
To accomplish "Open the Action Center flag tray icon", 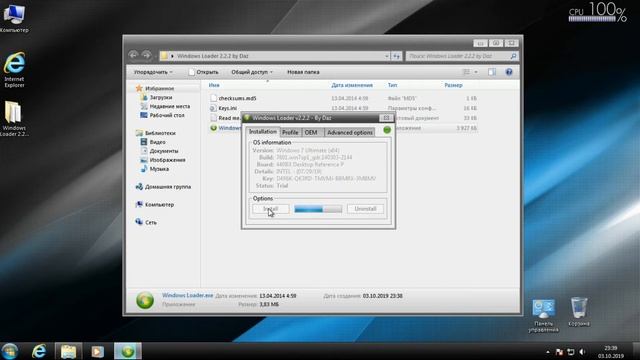I will [x=559, y=352].
